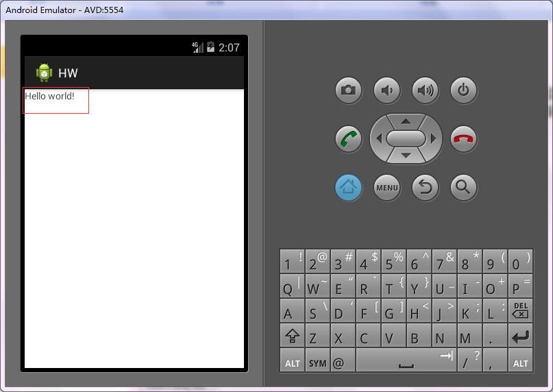
Task: Tap the DEL backspace key
Action: pyautogui.click(x=521, y=310)
